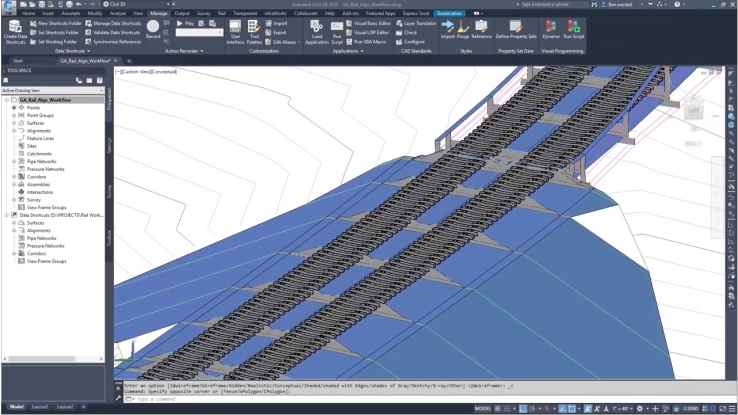
Task: Click the command line input field
Action: 300,399
